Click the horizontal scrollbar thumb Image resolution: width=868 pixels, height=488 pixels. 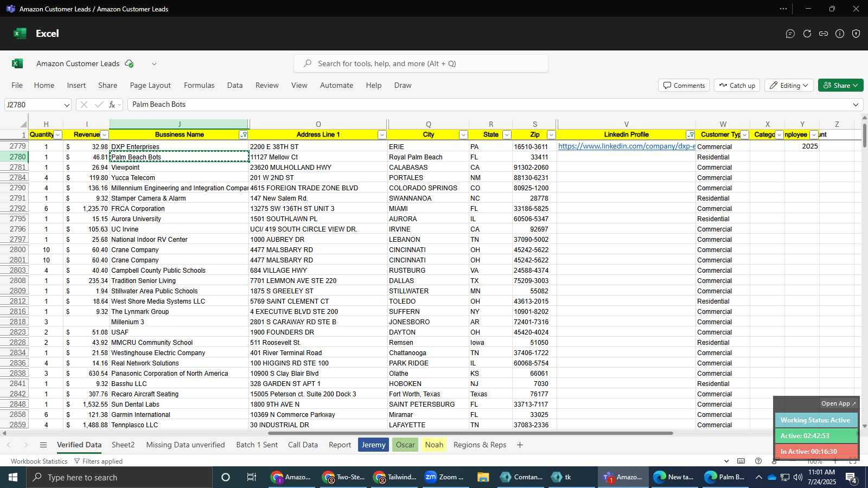pos(470,433)
